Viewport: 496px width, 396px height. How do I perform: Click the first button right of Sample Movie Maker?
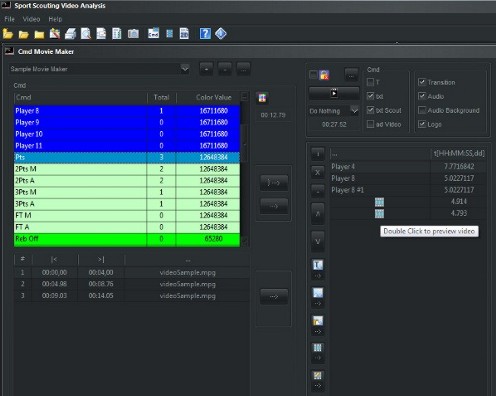[206, 69]
